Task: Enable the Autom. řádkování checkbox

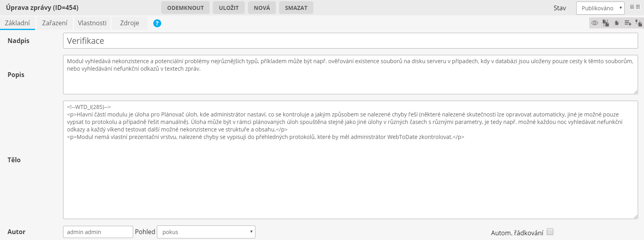Action: (x=550, y=232)
